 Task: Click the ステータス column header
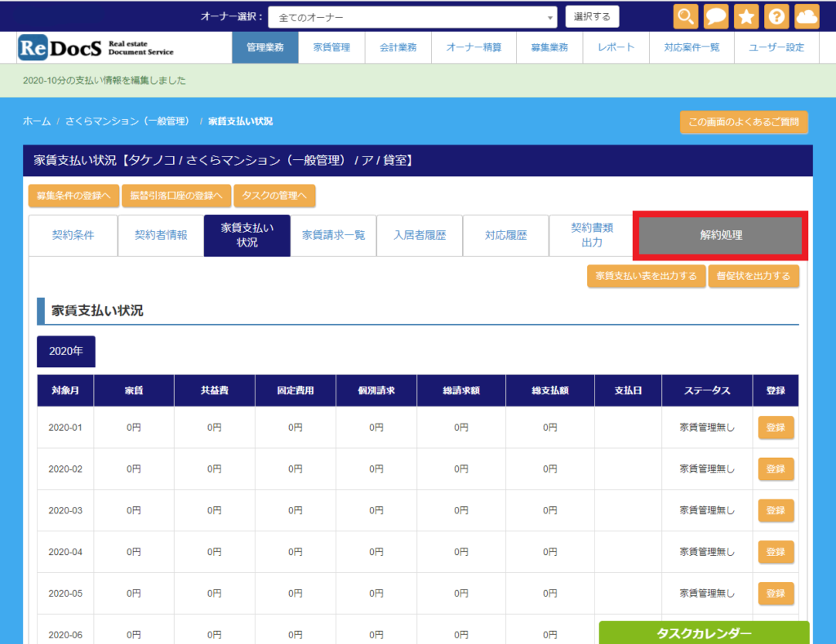click(707, 391)
